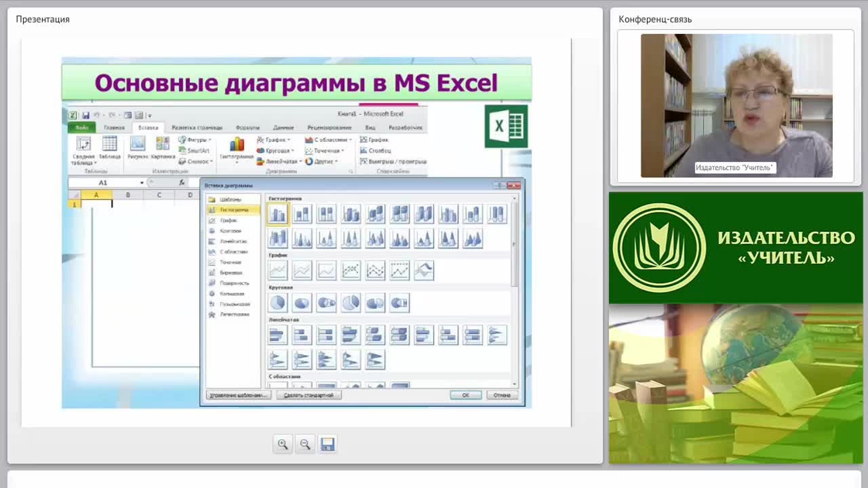Choose the 100% stacked column chart thumbnail
868x488 pixels.
coord(326,214)
